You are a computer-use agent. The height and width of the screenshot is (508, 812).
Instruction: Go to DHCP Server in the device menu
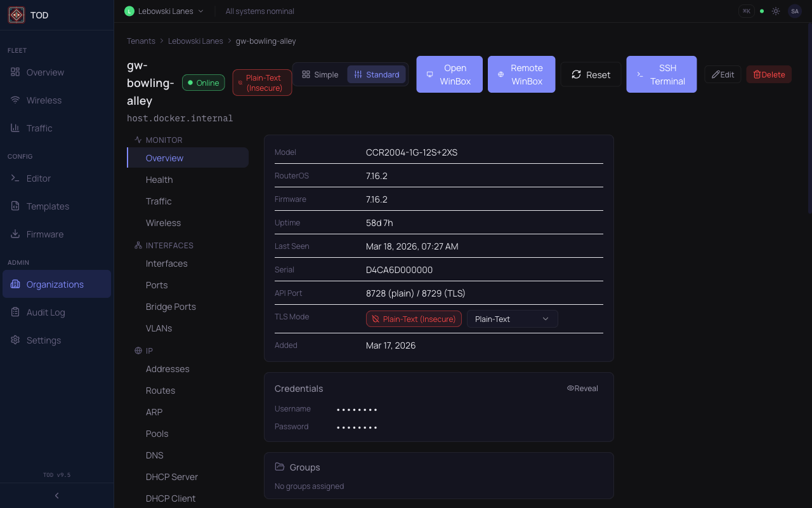click(x=171, y=477)
